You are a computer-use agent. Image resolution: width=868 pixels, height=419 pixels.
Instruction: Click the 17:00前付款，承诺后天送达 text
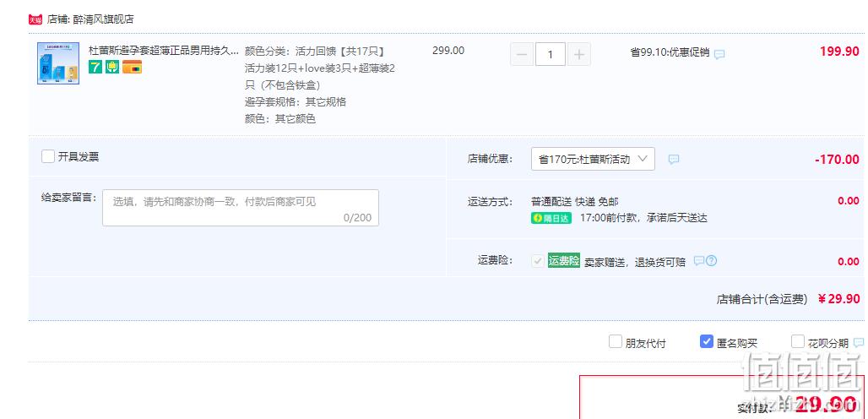(x=643, y=218)
